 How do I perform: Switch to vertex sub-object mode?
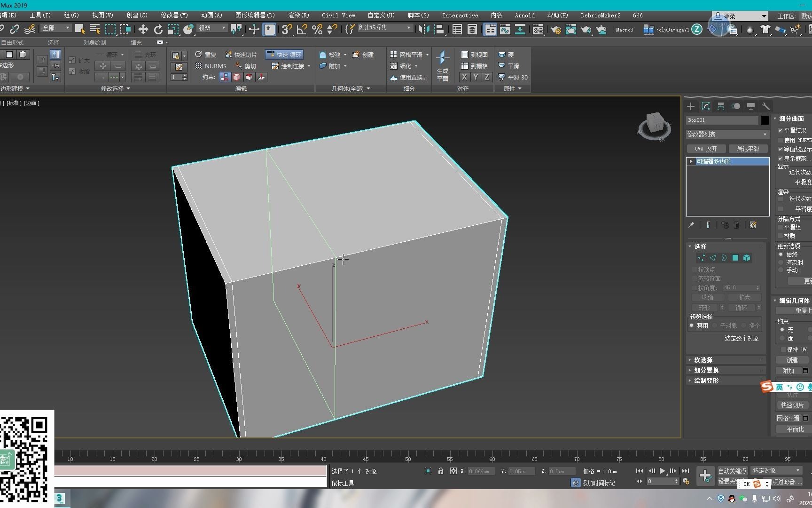pos(702,258)
